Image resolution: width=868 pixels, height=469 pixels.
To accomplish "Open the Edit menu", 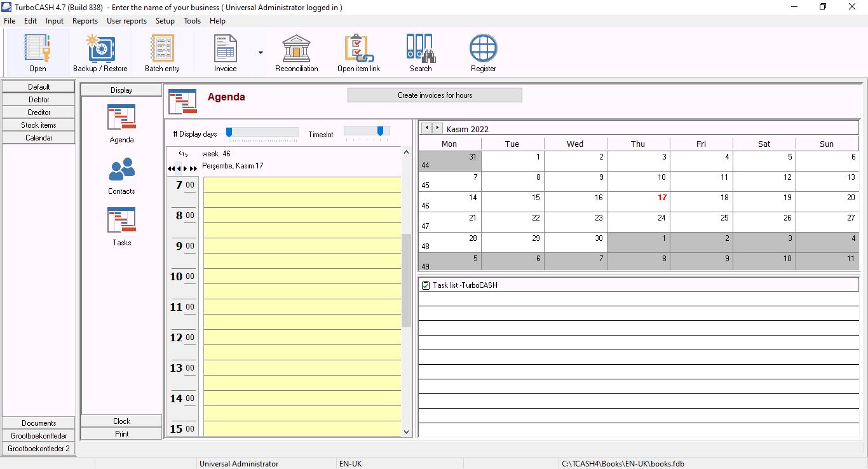I will pos(31,21).
